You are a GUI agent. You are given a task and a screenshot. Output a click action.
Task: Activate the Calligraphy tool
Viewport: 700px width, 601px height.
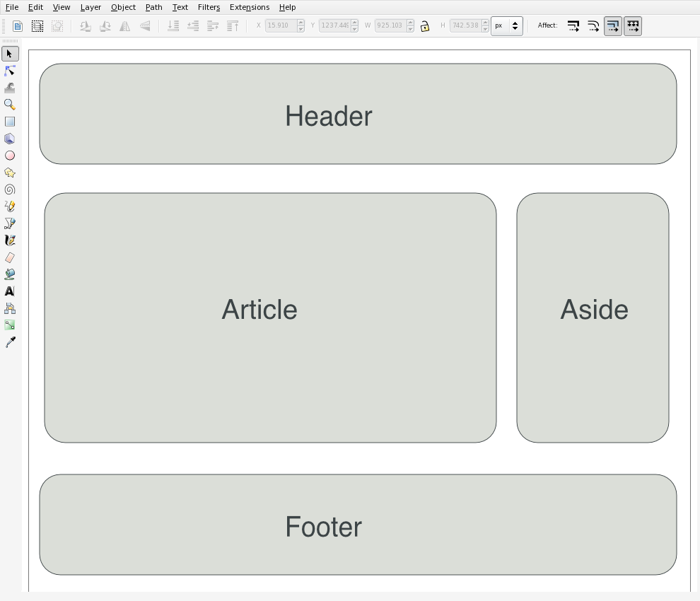(10, 240)
